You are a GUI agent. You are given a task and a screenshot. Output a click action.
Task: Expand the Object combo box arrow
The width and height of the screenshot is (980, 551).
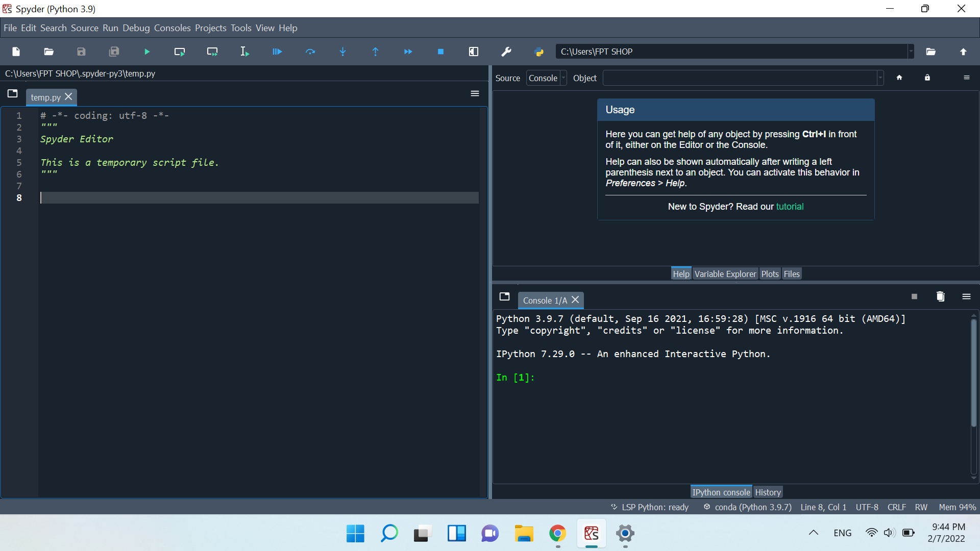880,78
